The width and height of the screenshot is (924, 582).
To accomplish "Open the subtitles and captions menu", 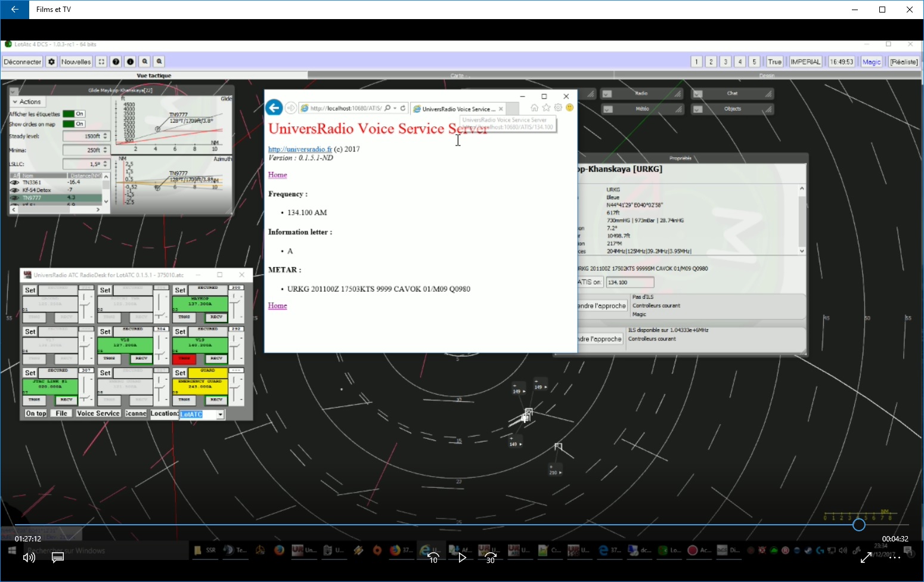I will point(58,558).
